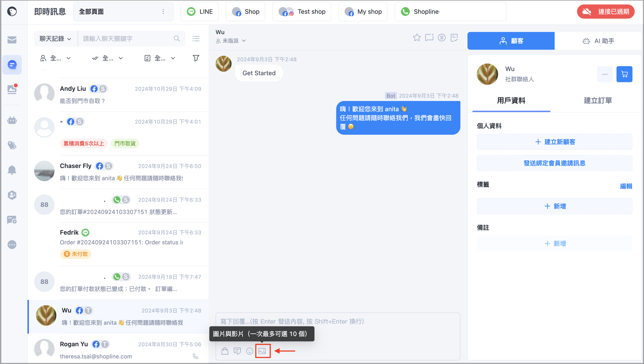Expand the read status filter dropdown
644x364 pixels.
[x=108, y=58]
